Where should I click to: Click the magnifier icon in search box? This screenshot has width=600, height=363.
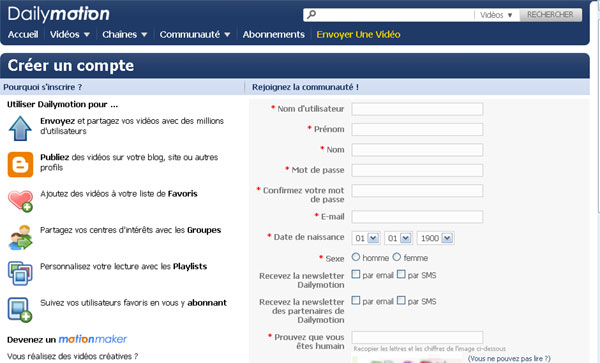coord(311,15)
